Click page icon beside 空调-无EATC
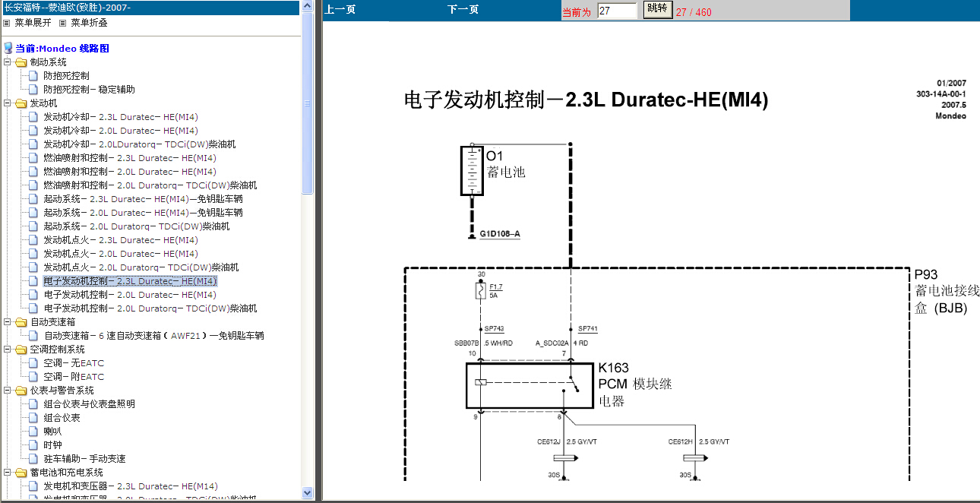Image resolution: width=980 pixels, height=503 pixels. pyautogui.click(x=33, y=363)
